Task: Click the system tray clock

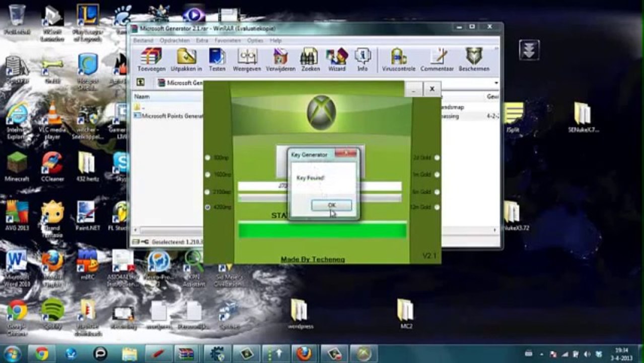Action: click(x=622, y=354)
